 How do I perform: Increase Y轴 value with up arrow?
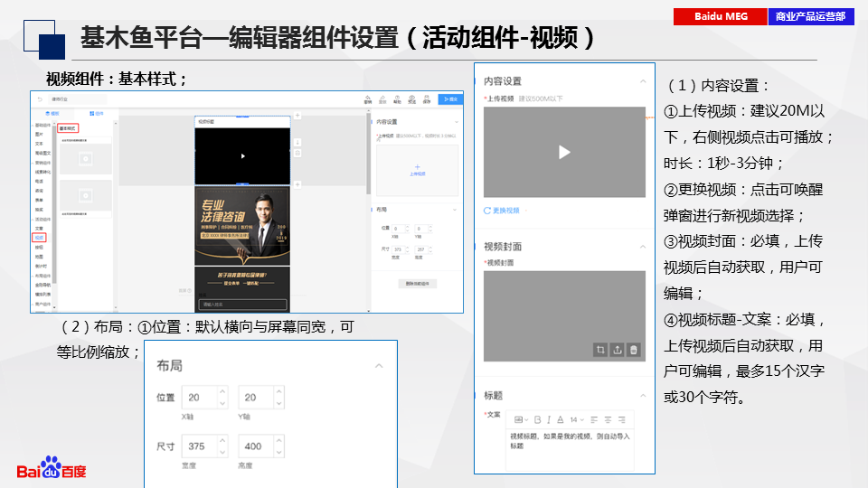(x=279, y=391)
